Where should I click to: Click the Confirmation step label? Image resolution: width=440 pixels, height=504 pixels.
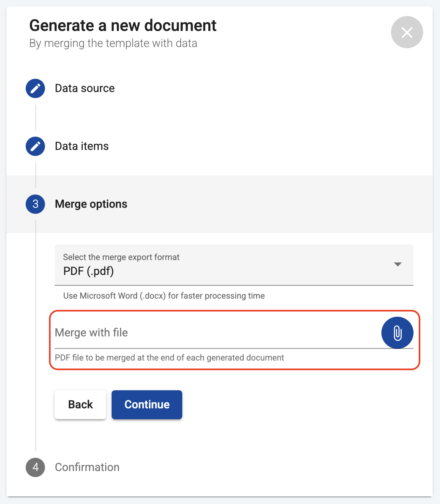pyautogui.click(x=87, y=467)
